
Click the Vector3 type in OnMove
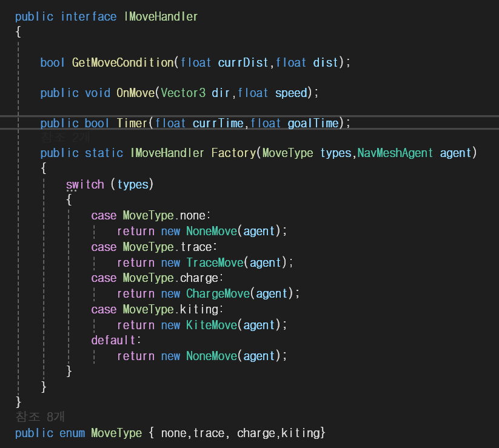click(x=183, y=93)
